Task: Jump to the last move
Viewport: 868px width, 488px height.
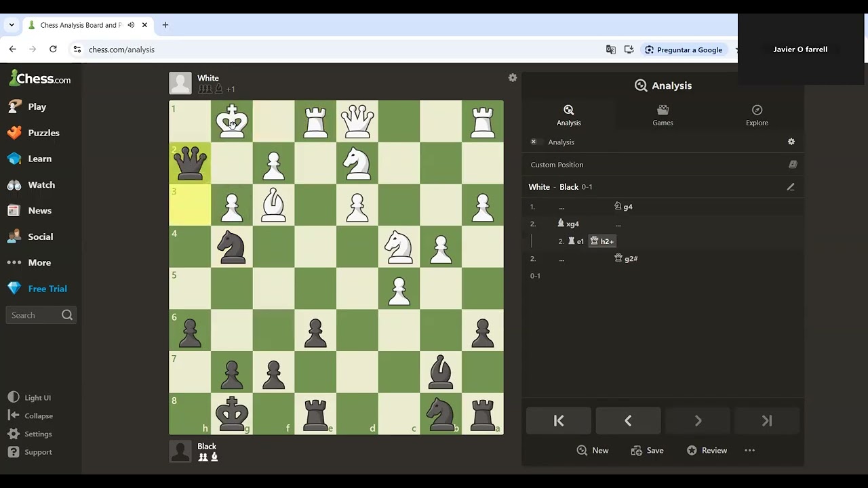Action: [x=767, y=421]
